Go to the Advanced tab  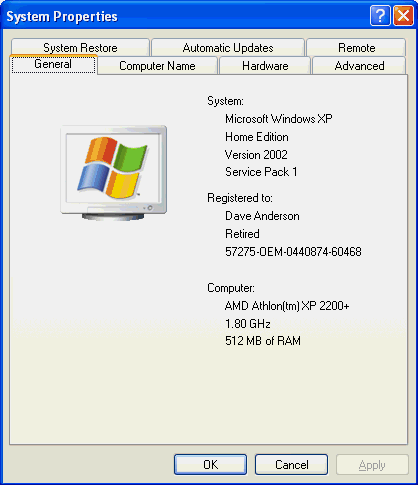(x=359, y=66)
